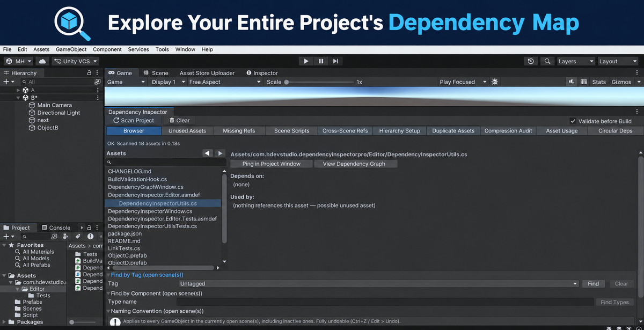Open the Unity VCS dropdown
The image size is (644, 330).
(74, 61)
